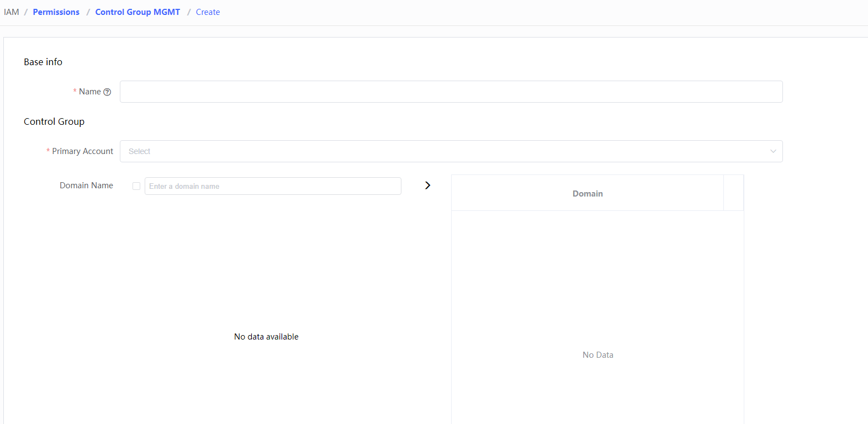The height and width of the screenshot is (424, 868).
Task: Expand the Primary Account dropdown chevron
Action: pyautogui.click(x=773, y=151)
